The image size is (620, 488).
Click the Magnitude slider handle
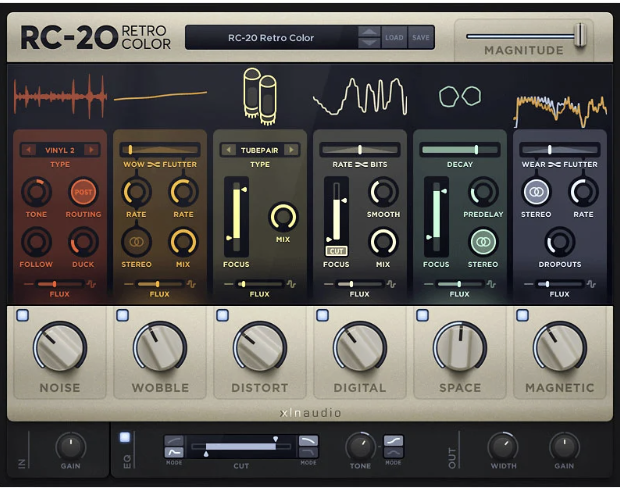coord(580,36)
